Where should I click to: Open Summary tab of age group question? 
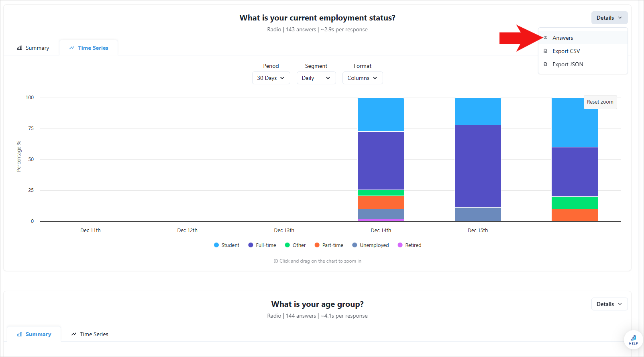click(x=34, y=334)
